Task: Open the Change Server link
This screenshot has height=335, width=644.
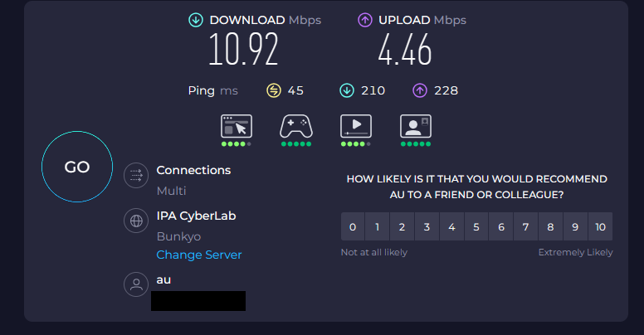Action: (x=199, y=255)
